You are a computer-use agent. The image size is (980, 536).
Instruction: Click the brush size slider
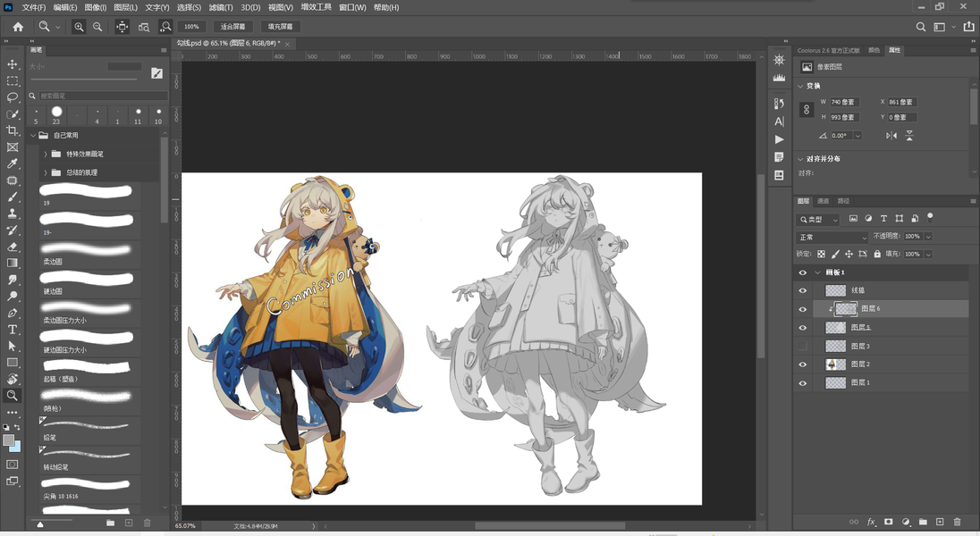84,80
